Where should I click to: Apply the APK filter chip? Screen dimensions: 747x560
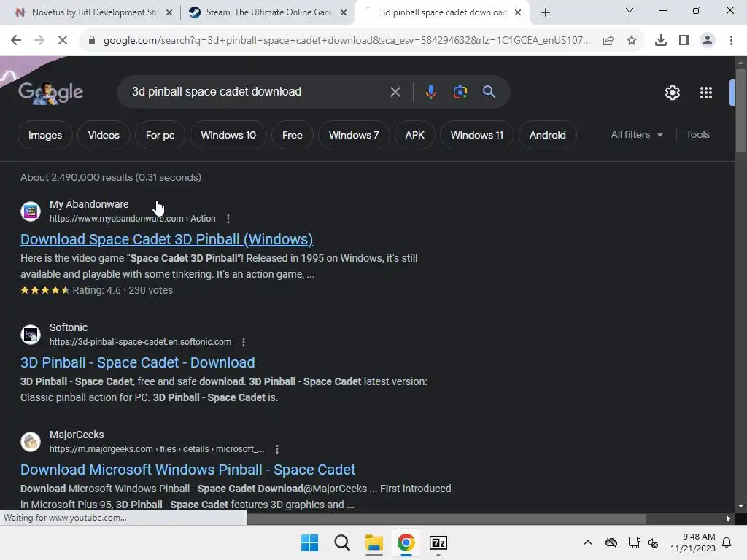(x=415, y=135)
